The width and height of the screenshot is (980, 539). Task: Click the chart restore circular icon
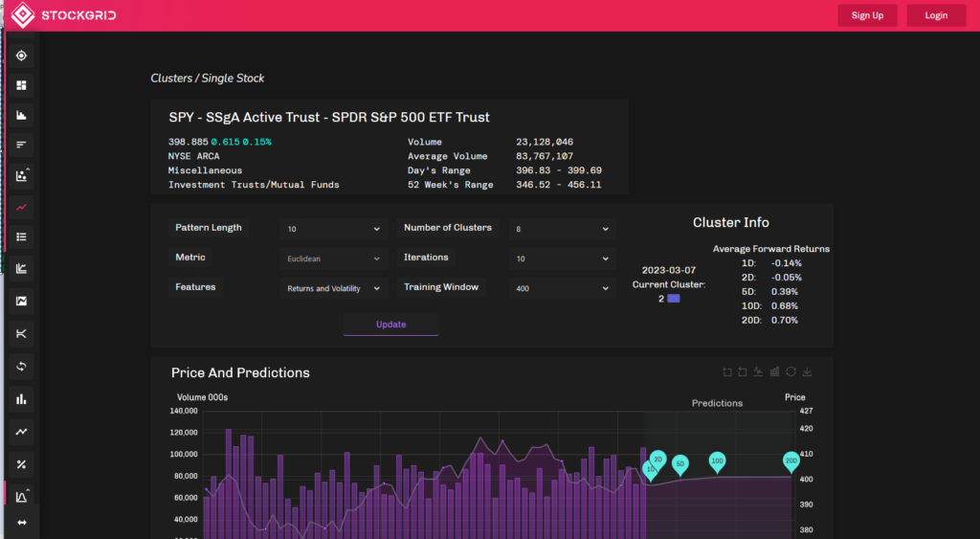(791, 371)
